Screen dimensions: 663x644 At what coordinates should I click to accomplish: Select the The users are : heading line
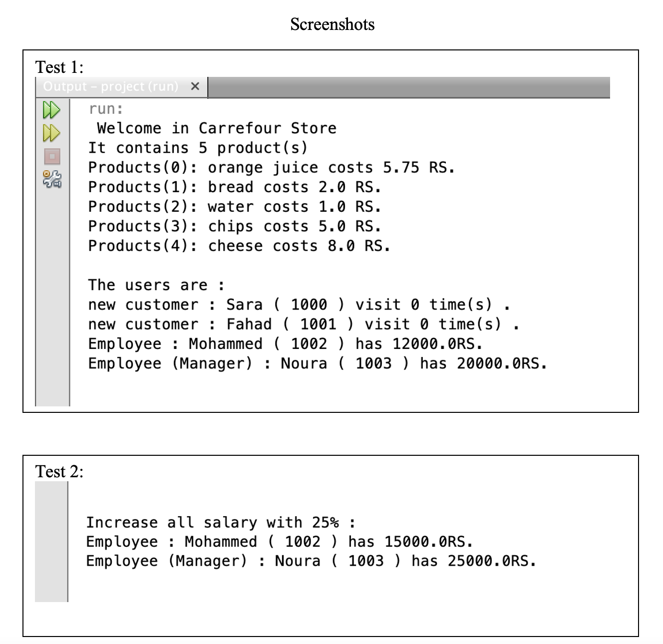pos(155,285)
